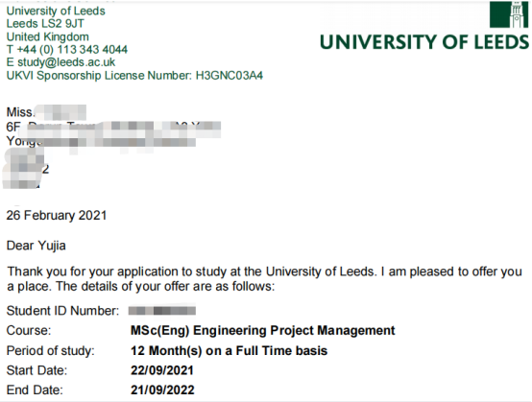Click the Student ID Number label
The width and height of the screenshot is (532, 402).
(62, 311)
